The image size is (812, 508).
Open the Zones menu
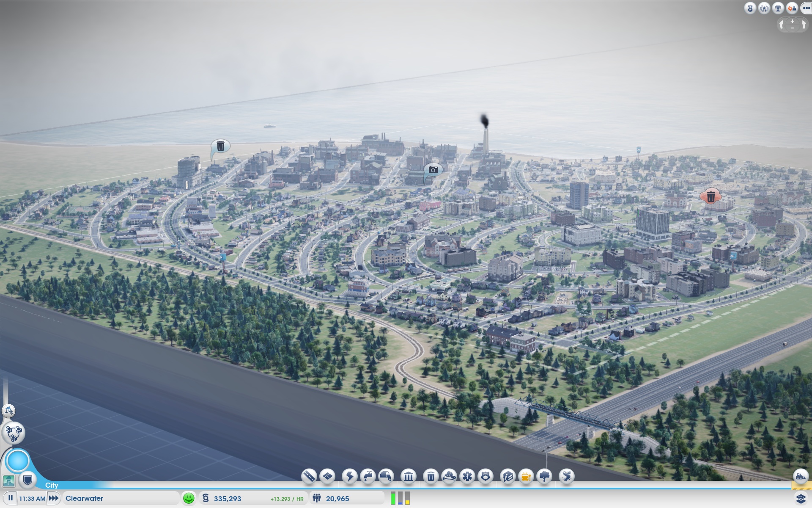pos(327,476)
